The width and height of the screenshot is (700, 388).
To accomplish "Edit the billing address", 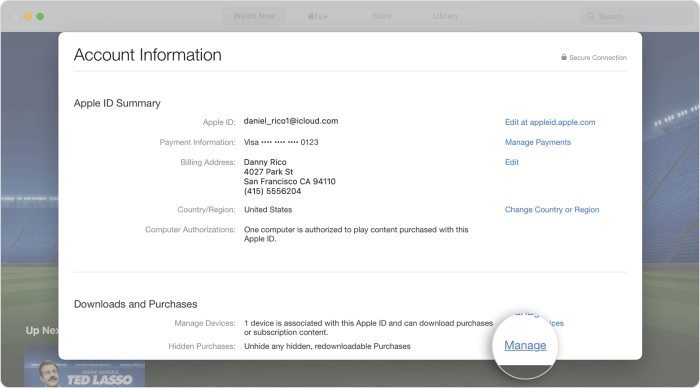I will 512,162.
